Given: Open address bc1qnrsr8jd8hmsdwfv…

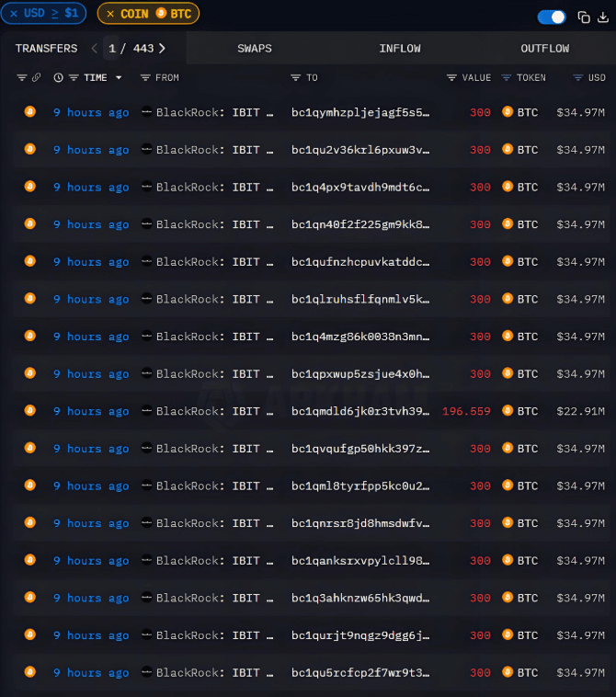Looking at the screenshot, I should (360, 523).
